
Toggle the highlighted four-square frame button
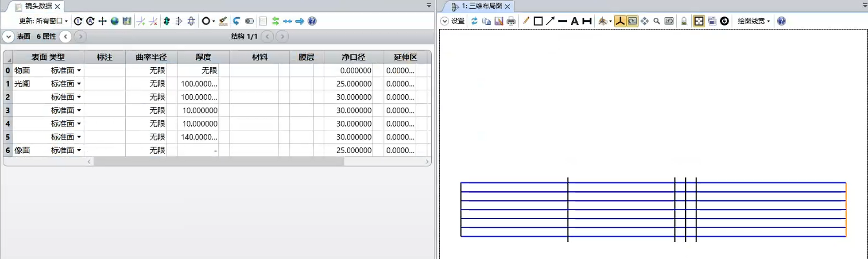tap(699, 21)
